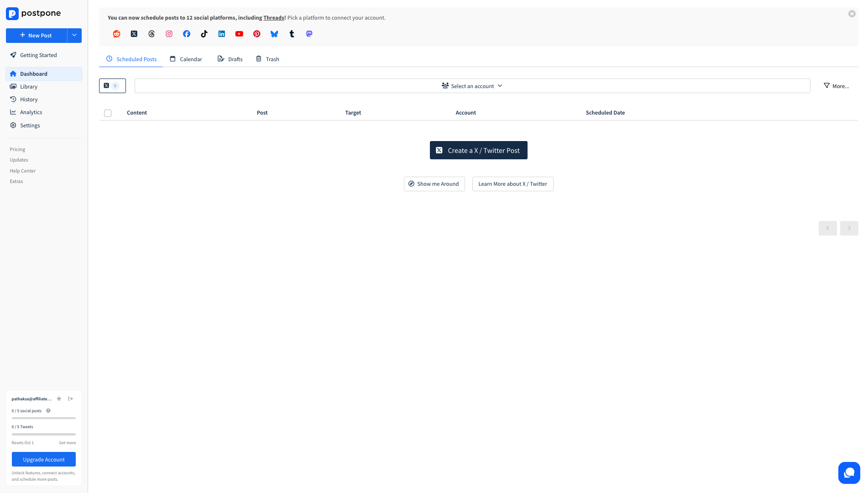The image size is (868, 493).
Task: Connect YouTube using its red icon
Action: [239, 34]
